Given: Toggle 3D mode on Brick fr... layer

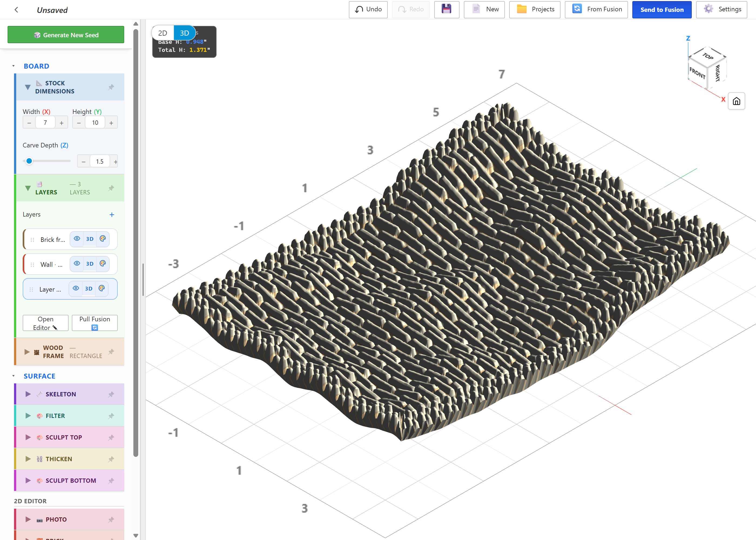Looking at the screenshot, I should coord(90,239).
